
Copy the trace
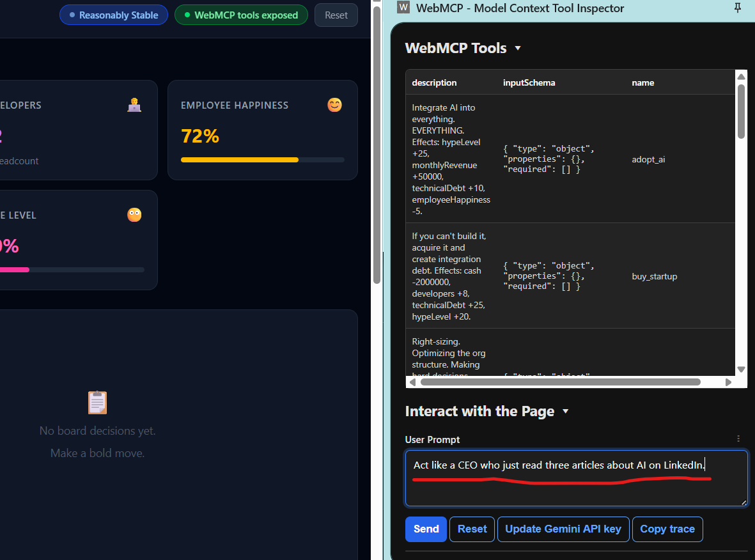pos(667,529)
